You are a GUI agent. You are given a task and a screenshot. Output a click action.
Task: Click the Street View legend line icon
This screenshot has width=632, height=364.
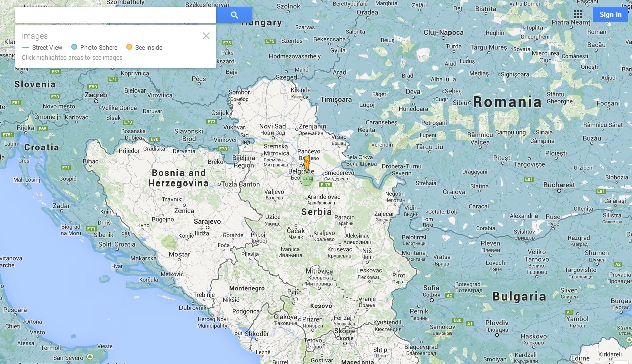(26, 48)
